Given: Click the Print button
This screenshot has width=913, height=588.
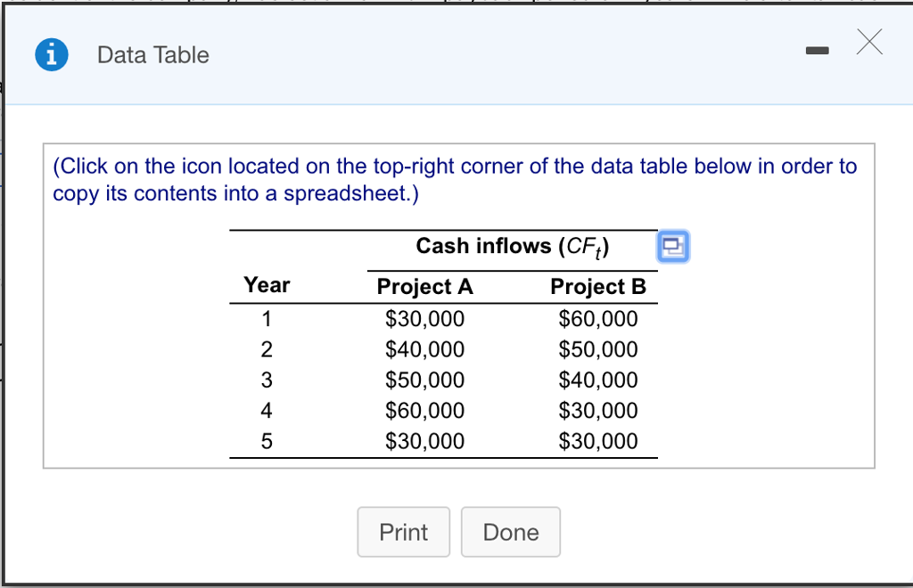Looking at the screenshot, I should (x=403, y=532).
